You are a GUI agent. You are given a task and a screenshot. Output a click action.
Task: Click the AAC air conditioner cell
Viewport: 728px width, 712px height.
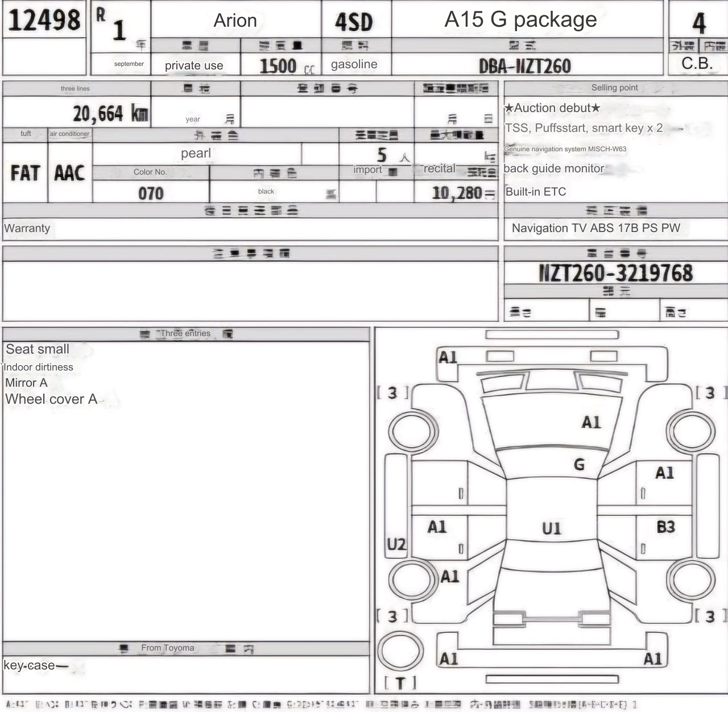[x=69, y=173]
